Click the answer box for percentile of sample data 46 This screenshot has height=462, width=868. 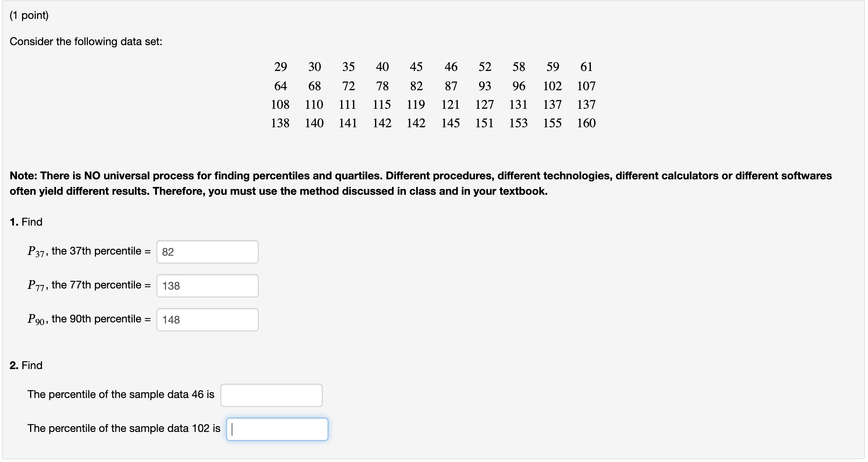click(271, 395)
